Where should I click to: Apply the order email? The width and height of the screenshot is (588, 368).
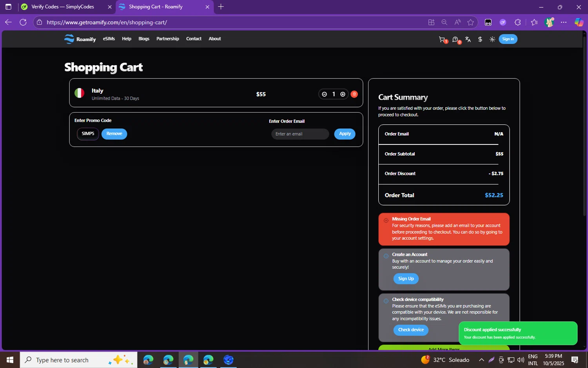[x=345, y=134]
